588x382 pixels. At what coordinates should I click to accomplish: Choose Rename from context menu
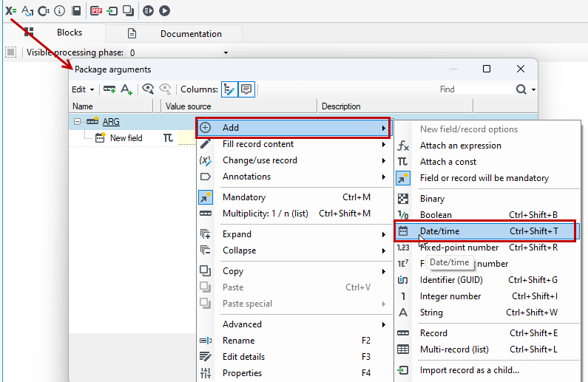coord(293,341)
